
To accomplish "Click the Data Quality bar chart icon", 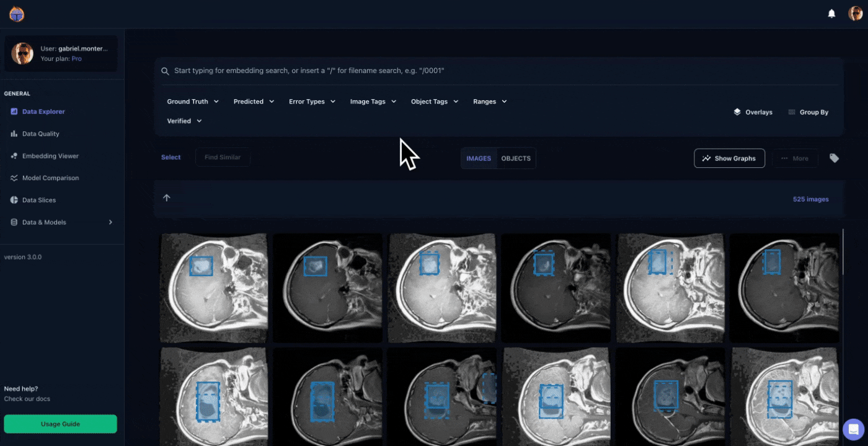I will [14, 134].
